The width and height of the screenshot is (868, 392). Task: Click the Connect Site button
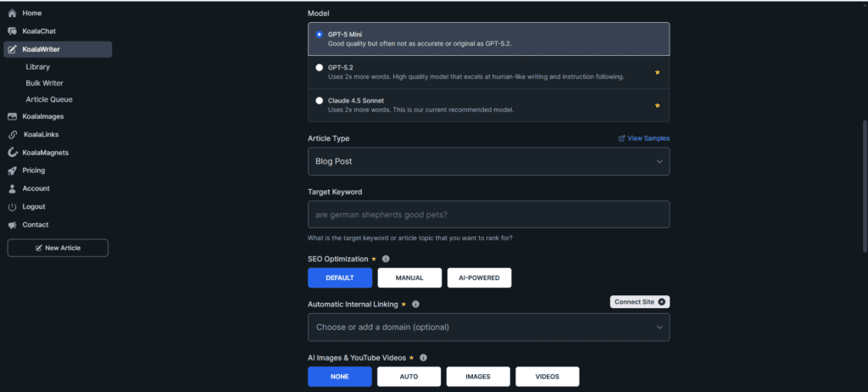tap(640, 301)
